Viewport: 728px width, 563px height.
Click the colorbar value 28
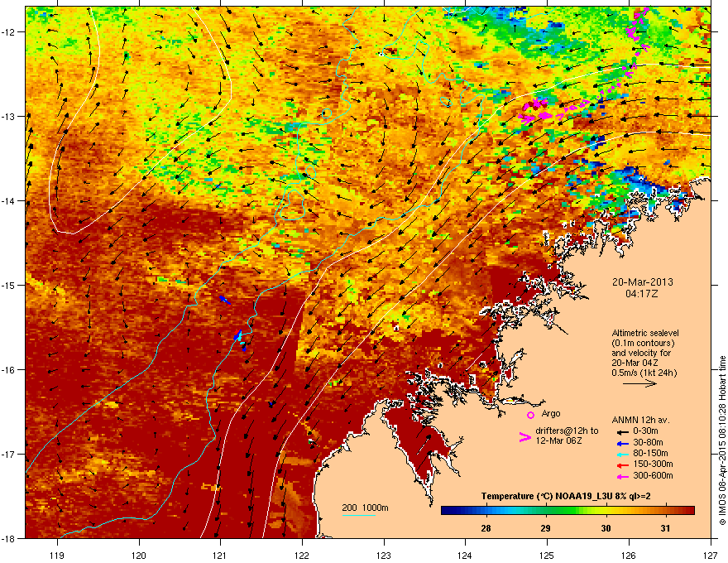pos(486,528)
